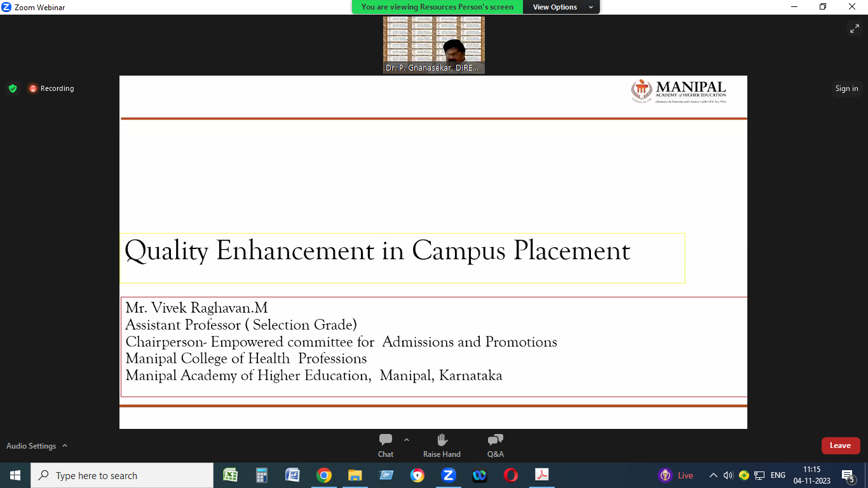
Task: Open the dark W-logo app on the taskbar
Action: click(x=479, y=475)
